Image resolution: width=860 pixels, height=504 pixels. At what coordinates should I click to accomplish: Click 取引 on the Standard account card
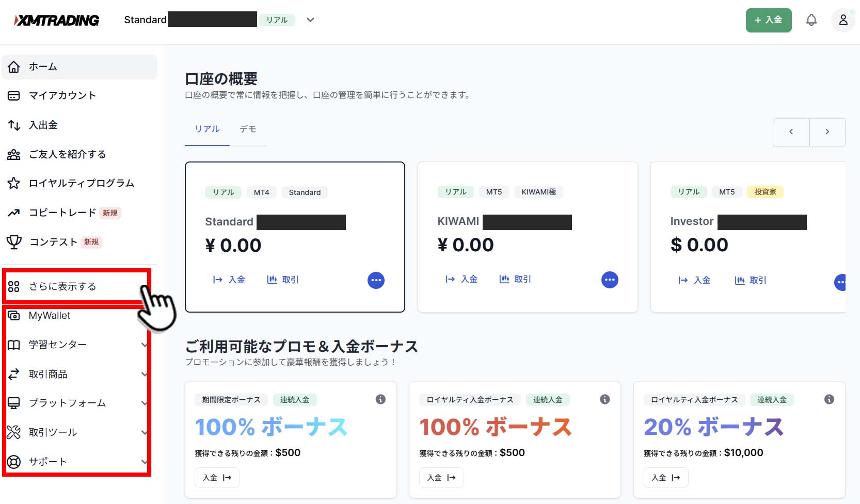point(283,280)
